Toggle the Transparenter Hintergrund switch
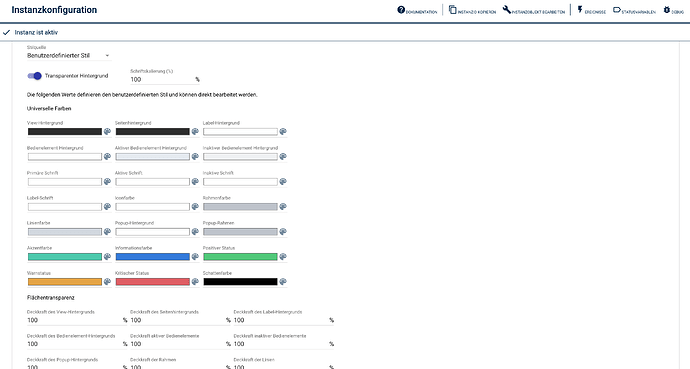Viewport: 690px width, 369px height. pos(34,76)
